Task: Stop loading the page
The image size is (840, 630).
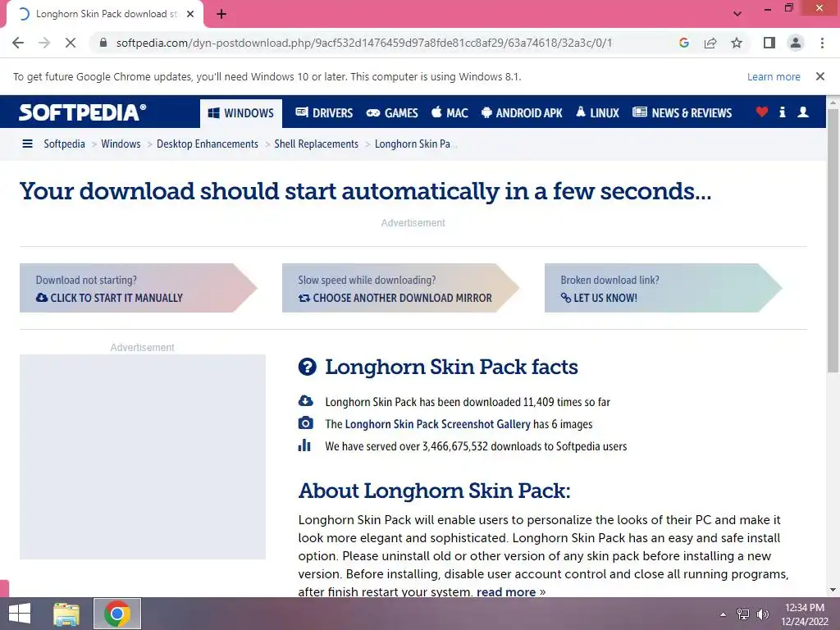Action: click(x=71, y=43)
